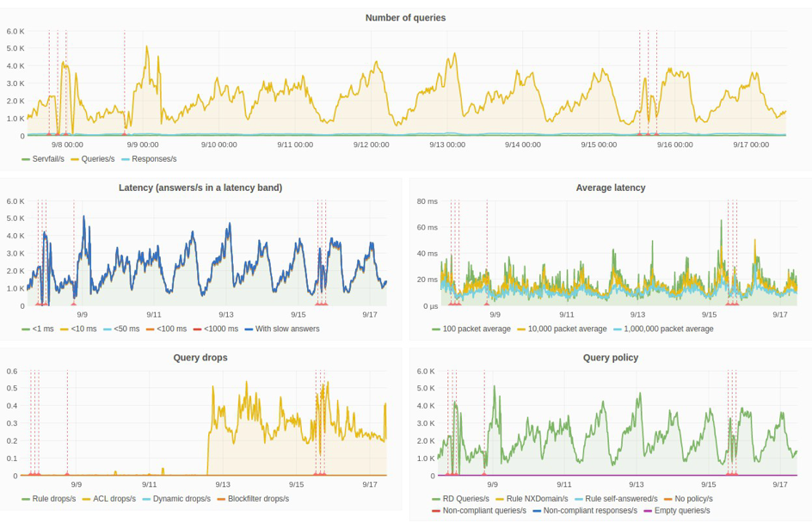Toggle the <10 ms legend entry
812x523 pixels.
click(83, 329)
